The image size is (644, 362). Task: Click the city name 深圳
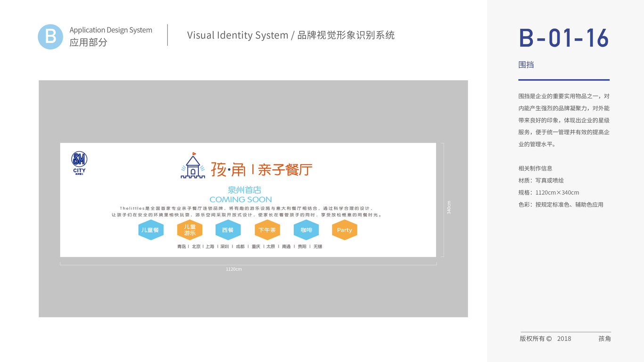(x=224, y=247)
